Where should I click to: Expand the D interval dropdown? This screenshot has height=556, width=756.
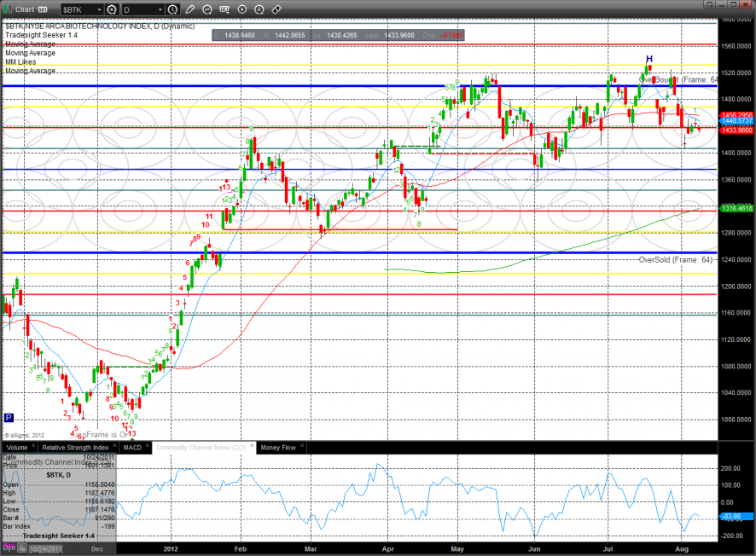click(160, 9)
